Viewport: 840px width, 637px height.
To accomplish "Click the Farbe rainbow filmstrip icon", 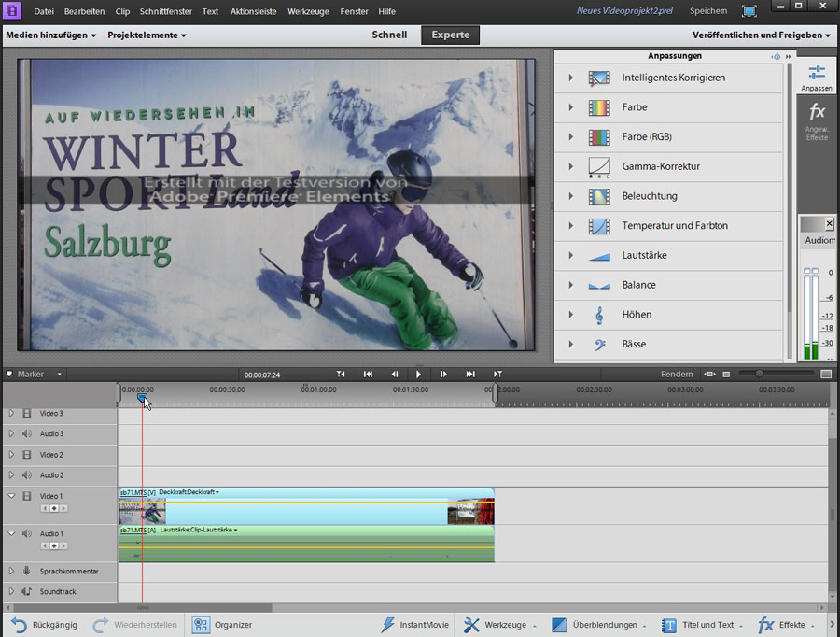I will (599, 107).
